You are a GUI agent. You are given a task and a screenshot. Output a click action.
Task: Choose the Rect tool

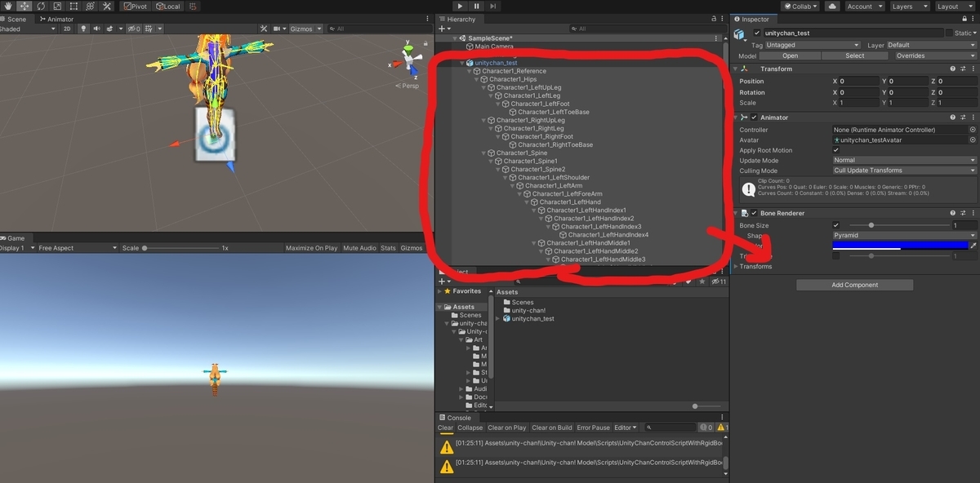72,7
